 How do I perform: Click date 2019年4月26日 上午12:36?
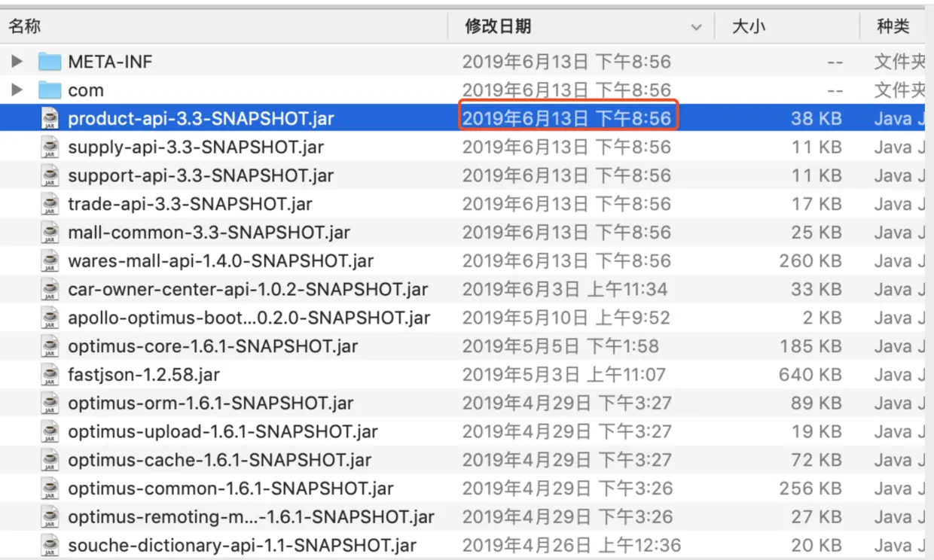point(572,545)
